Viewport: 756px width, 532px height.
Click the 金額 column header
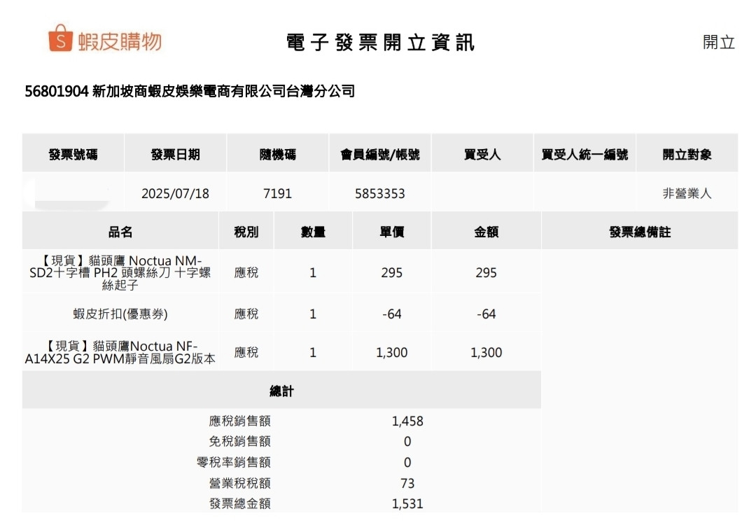pos(486,232)
